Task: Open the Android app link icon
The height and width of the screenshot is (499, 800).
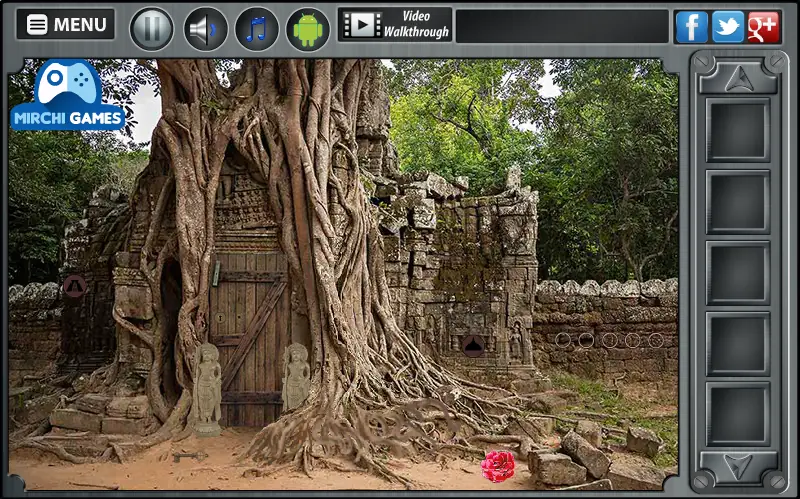Action: click(308, 29)
